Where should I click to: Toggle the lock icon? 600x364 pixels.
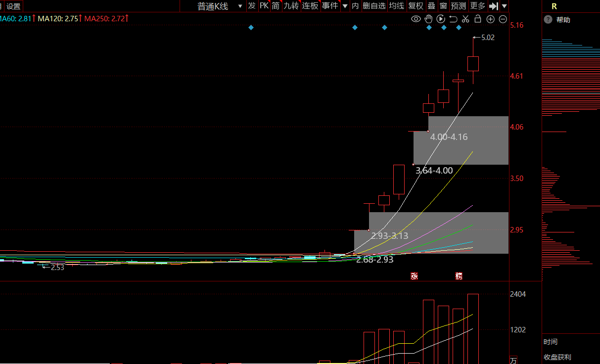point(478,19)
